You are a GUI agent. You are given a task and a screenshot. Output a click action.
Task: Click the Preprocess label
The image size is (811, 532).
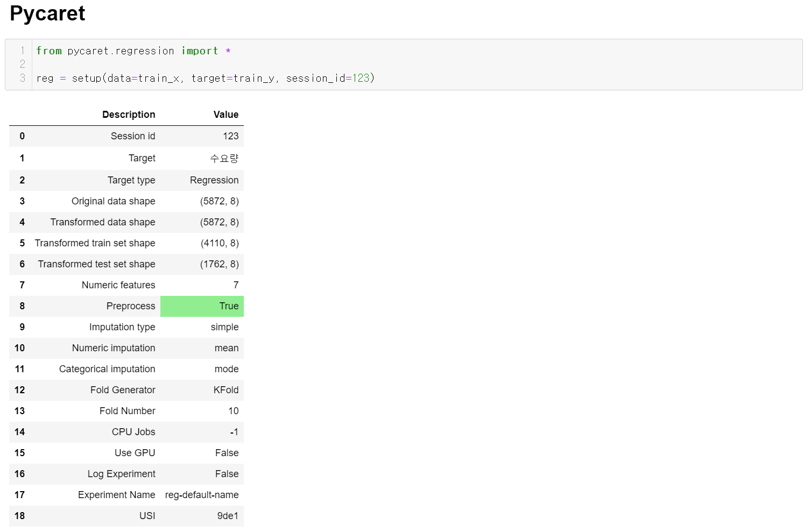[x=131, y=306]
